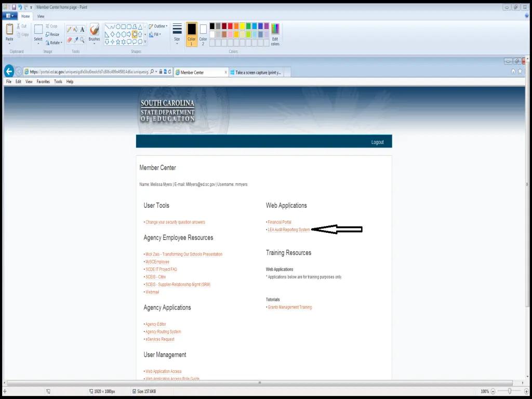Open the Grants Management Training link
The width and height of the screenshot is (532, 399).
click(x=290, y=307)
